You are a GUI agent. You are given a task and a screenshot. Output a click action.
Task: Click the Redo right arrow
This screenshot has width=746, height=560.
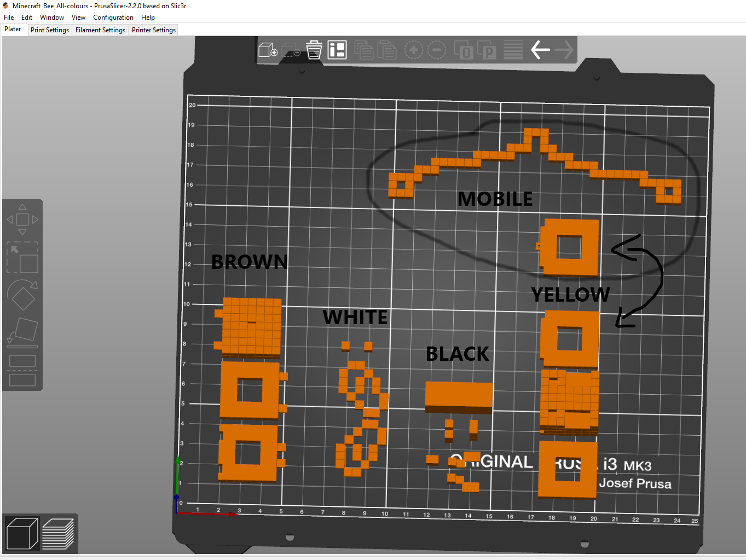pyautogui.click(x=564, y=50)
